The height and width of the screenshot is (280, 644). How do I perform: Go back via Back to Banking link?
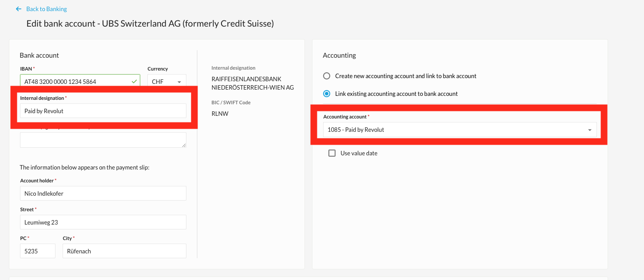[x=46, y=9]
